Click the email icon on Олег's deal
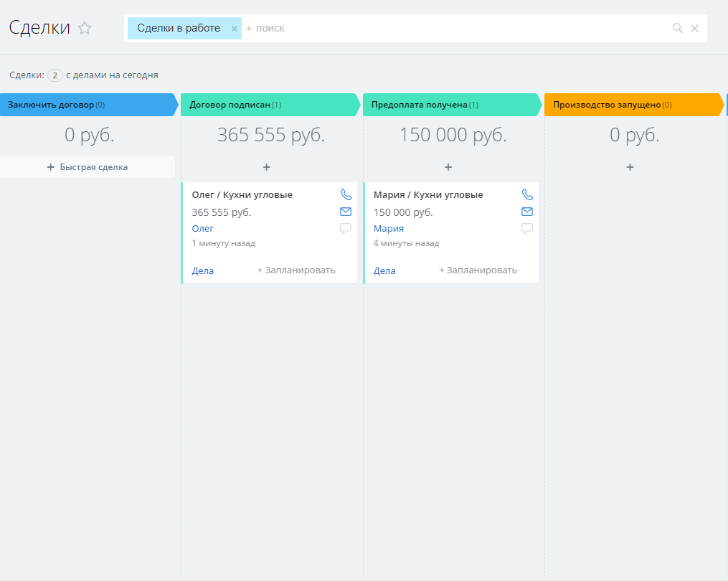This screenshot has height=581, width=728. click(346, 212)
